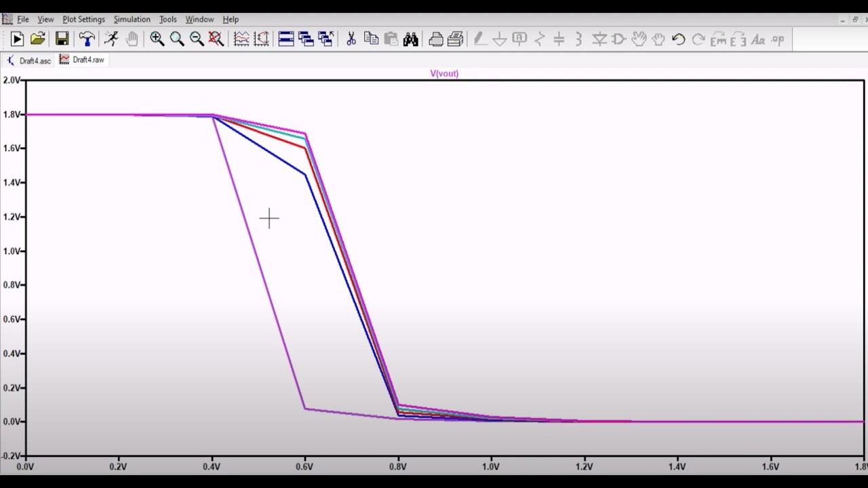Viewport: 868px width, 488px height.
Task: Click the Copy icon
Action: (x=371, y=39)
